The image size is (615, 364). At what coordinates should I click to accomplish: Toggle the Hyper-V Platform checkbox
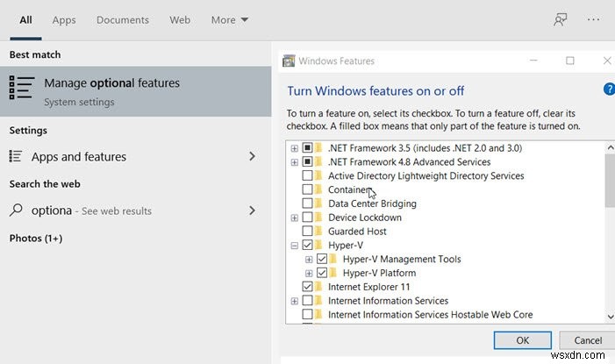(322, 273)
